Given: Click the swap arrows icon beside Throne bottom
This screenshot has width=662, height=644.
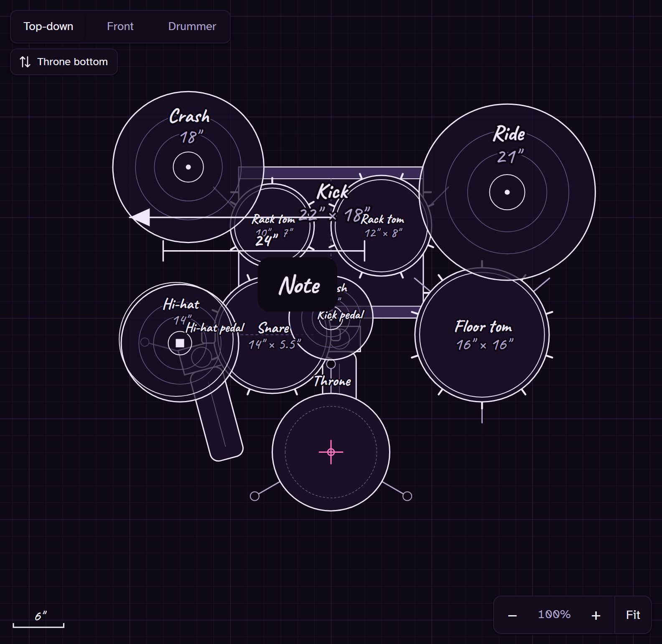Looking at the screenshot, I should click(25, 62).
